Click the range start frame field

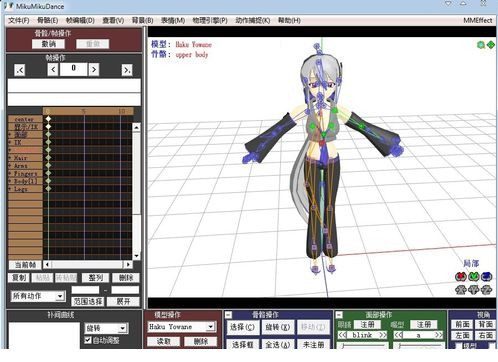click(x=86, y=290)
